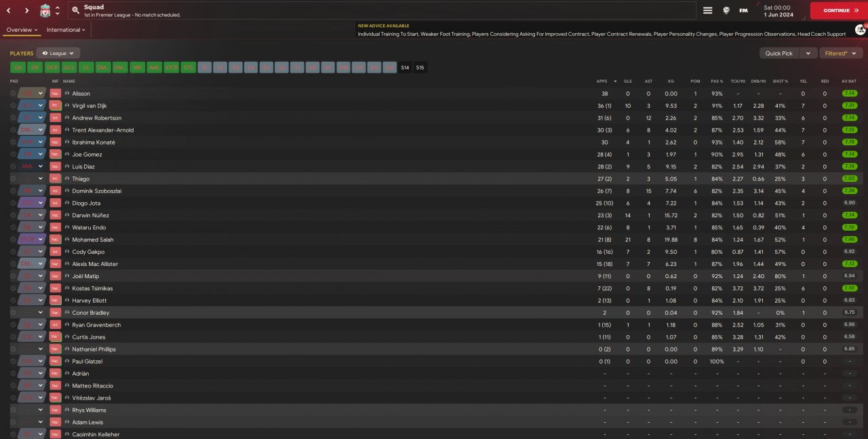This screenshot has width=868, height=439.
Task: Sort by GLS column header
Action: pyautogui.click(x=627, y=81)
